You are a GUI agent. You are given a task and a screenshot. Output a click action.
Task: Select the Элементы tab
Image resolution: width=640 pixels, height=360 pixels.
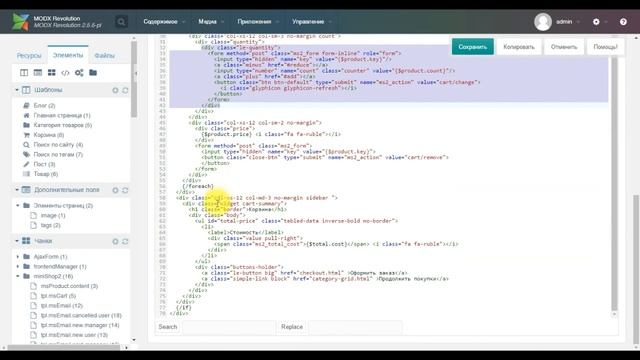click(x=68, y=55)
